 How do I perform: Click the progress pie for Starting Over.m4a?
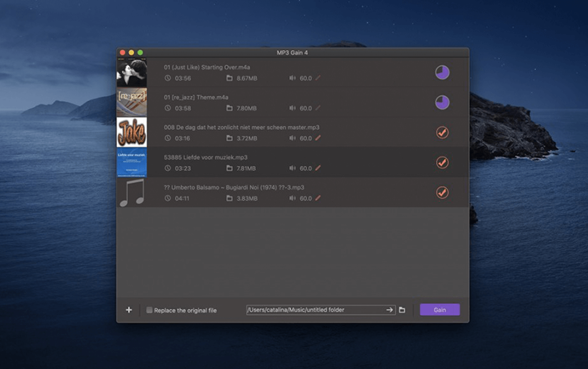tap(442, 72)
